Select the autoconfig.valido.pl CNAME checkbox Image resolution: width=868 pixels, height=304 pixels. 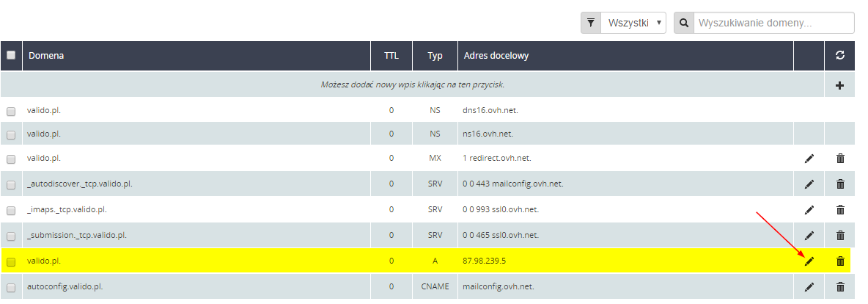(11, 288)
